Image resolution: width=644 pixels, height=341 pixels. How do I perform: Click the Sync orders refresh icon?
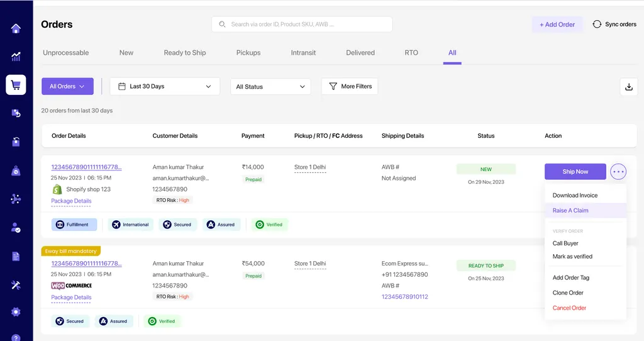(x=597, y=25)
